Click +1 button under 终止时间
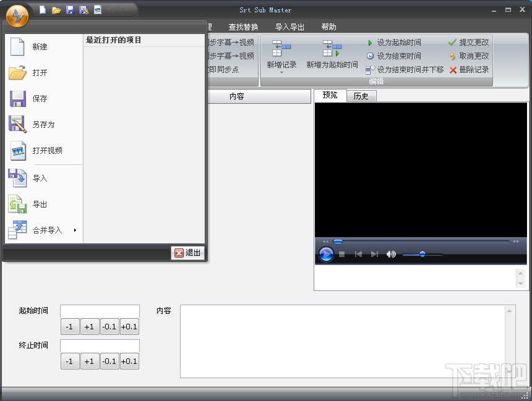The image size is (532, 401). click(x=90, y=361)
